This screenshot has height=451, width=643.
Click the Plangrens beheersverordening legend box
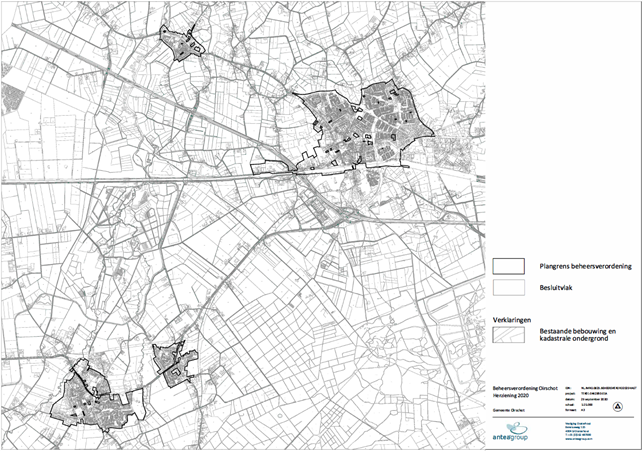tap(509, 266)
